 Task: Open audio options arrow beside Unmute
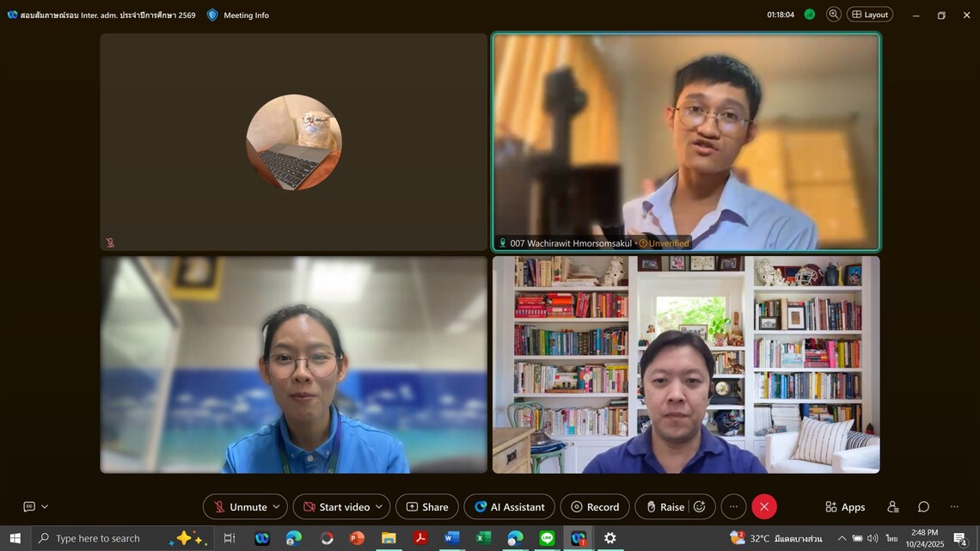pos(276,507)
